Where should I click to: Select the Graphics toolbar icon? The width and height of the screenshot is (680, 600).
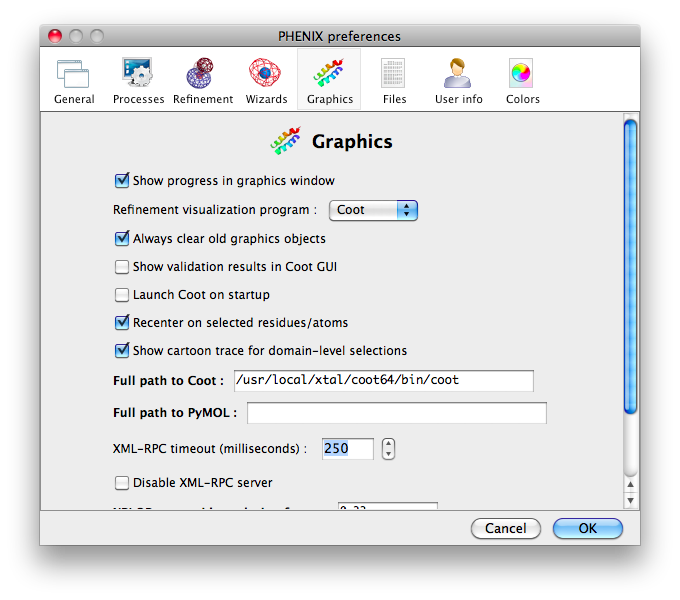click(330, 80)
